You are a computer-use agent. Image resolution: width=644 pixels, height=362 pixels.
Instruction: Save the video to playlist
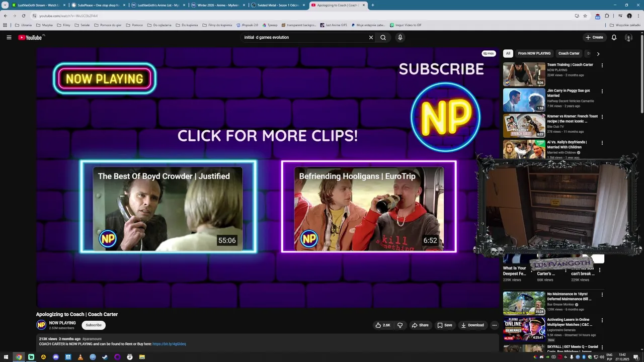point(445,325)
